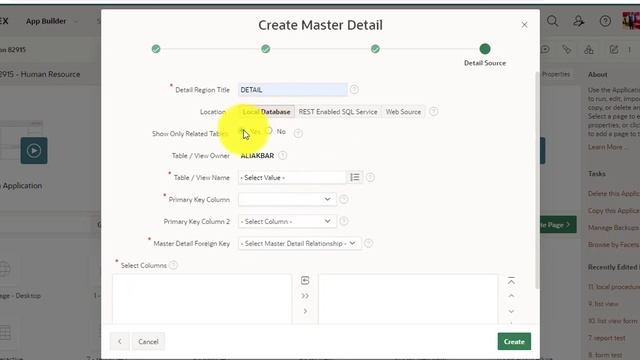Click the Human Resource application breadcrumb
The height and width of the screenshot is (360, 640).
click(40, 74)
